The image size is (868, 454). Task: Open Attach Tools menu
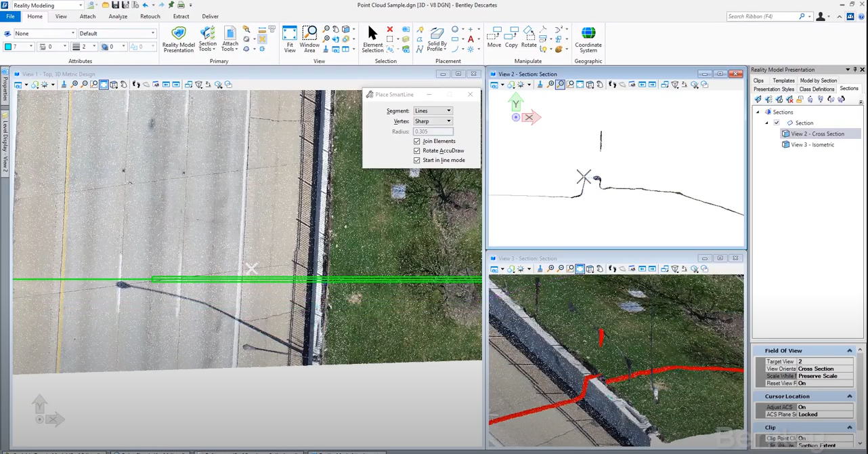pyautogui.click(x=230, y=40)
